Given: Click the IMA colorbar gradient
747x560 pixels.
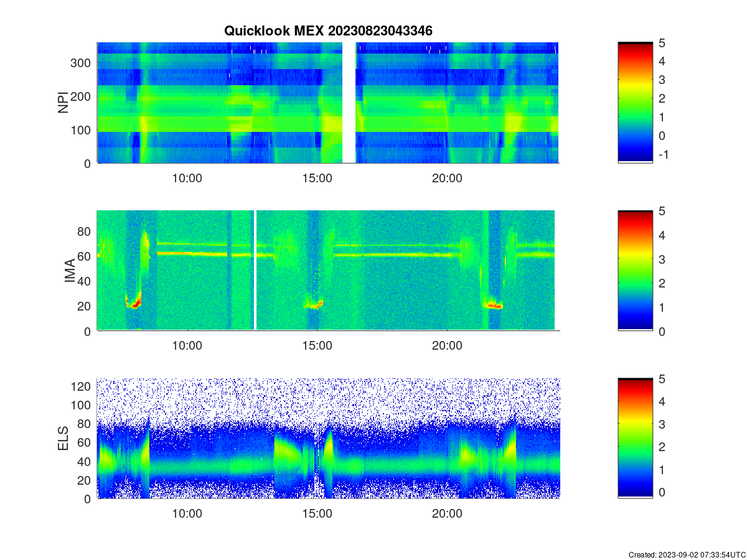Looking at the screenshot, I should [635, 271].
